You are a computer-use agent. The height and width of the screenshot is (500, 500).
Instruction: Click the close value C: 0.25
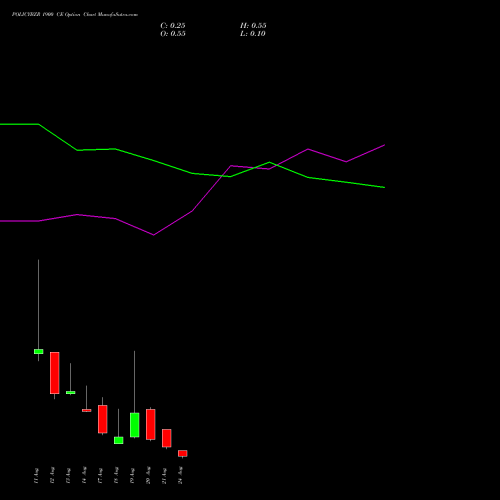(173, 26)
